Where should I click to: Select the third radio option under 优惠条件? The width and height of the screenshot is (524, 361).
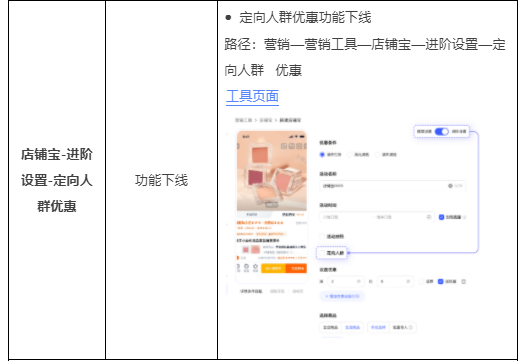pos(377,154)
